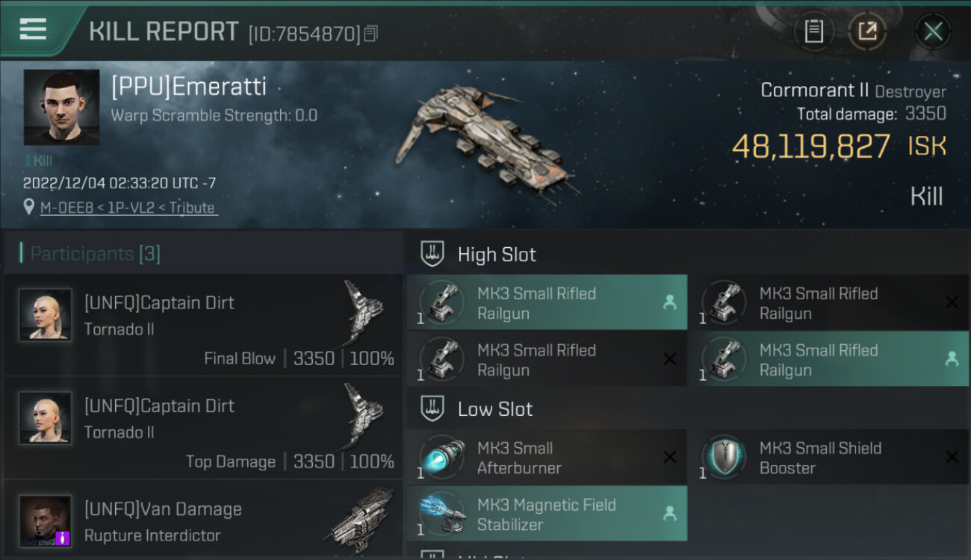This screenshot has height=560, width=971.
Task: Share the kill report externally
Action: tap(867, 31)
